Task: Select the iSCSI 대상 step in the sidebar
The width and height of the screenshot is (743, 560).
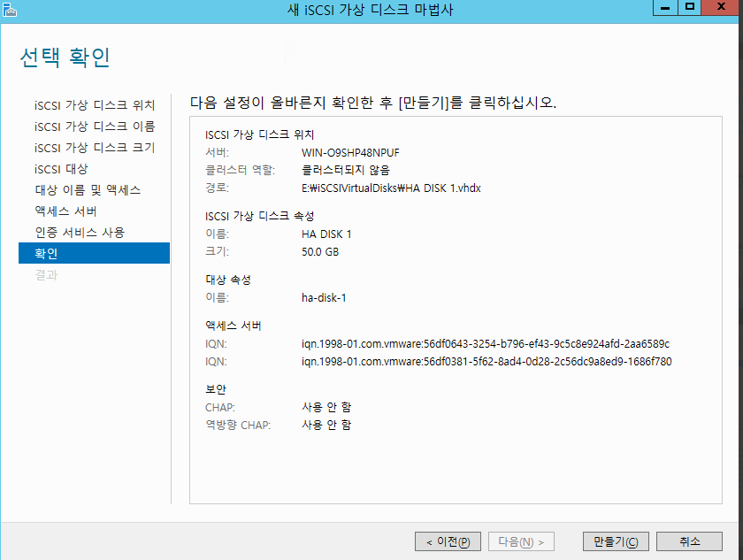Action: (61, 169)
